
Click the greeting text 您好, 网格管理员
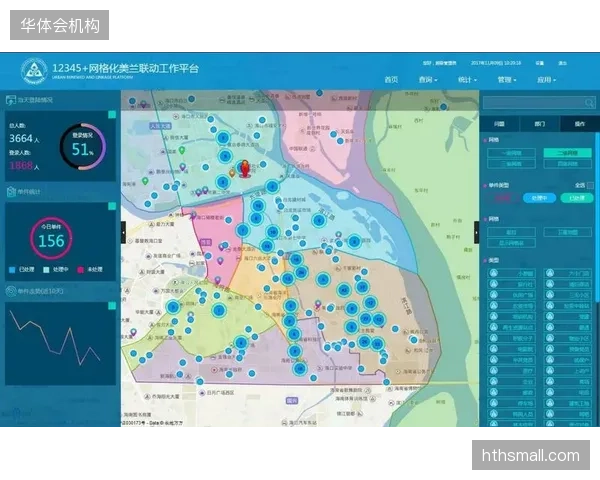click(x=440, y=63)
